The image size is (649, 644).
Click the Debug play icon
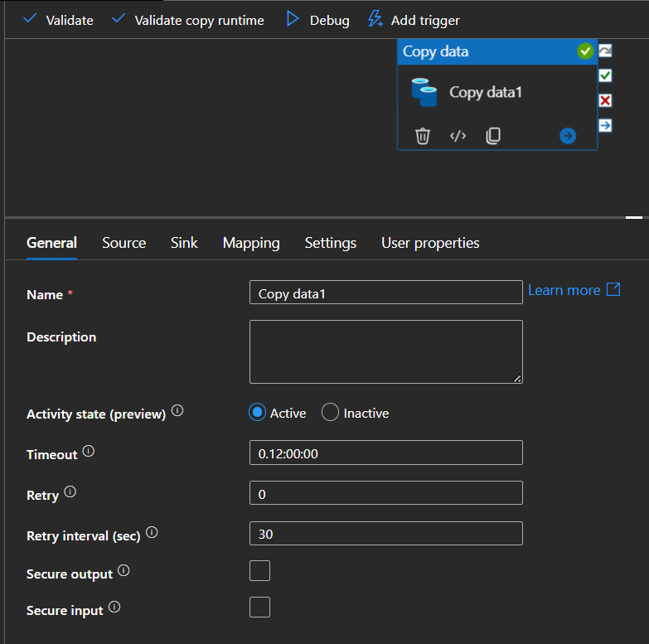pyautogui.click(x=293, y=19)
